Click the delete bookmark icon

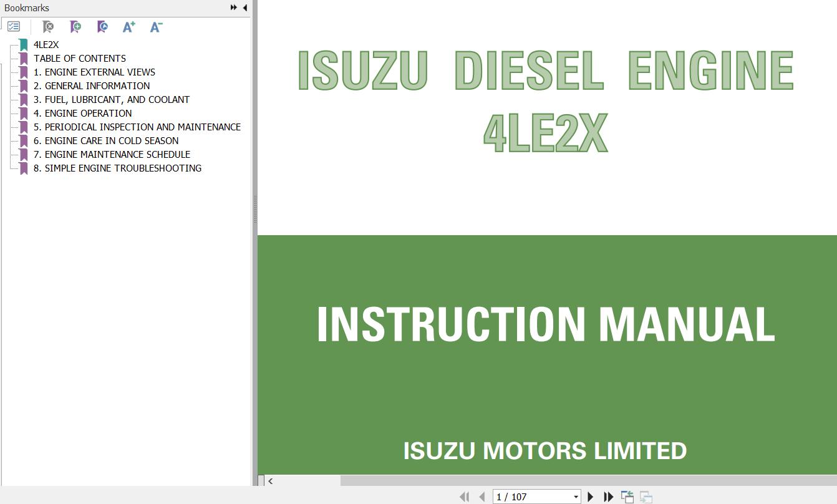coord(47,27)
